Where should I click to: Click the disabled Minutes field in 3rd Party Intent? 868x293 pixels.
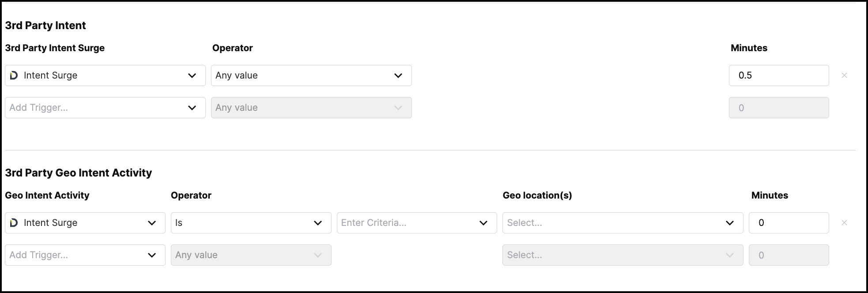[779, 108]
